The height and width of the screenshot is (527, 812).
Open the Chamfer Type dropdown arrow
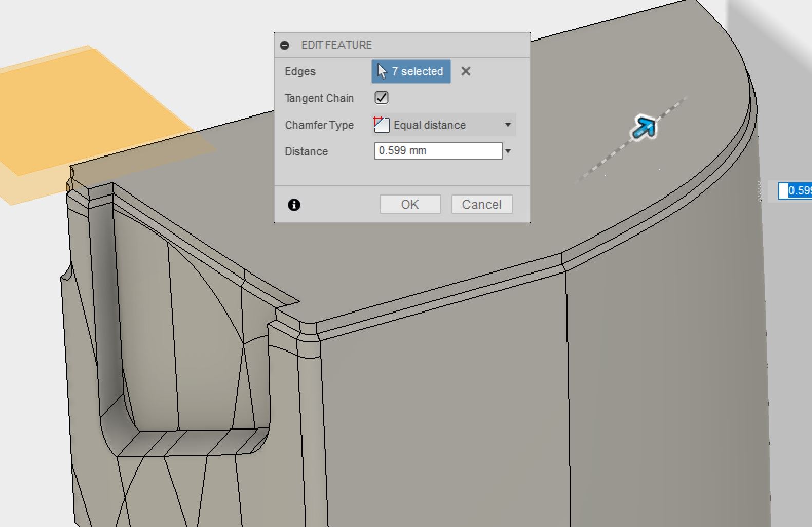pyautogui.click(x=507, y=125)
